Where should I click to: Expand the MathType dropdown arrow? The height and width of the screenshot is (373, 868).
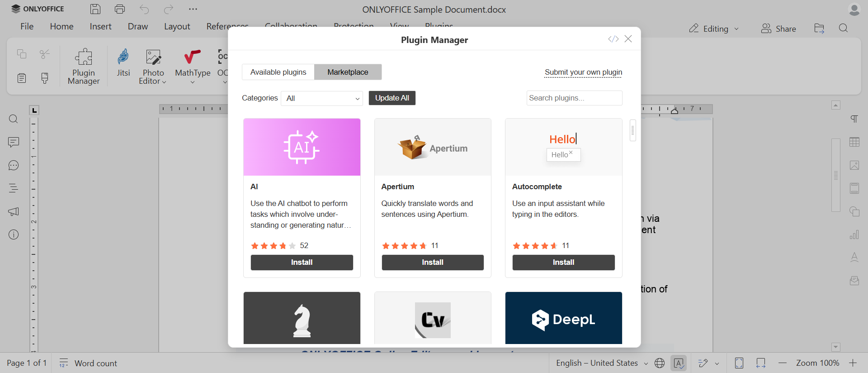pyautogui.click(x=193, y=82)
